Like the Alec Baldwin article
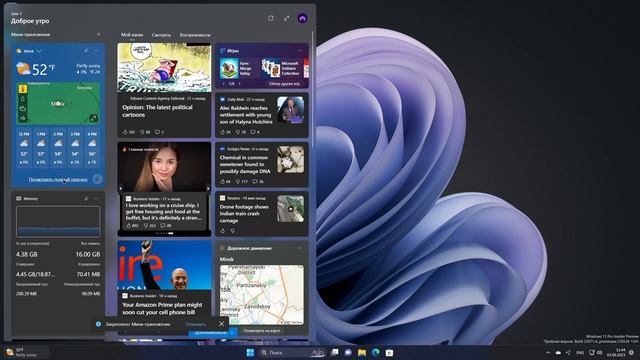640x360 pixels. point(225,132)
